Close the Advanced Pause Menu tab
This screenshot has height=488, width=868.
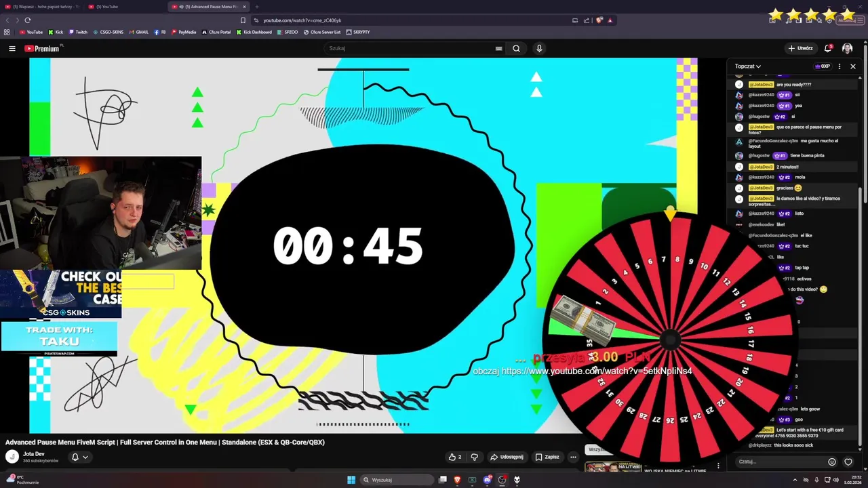244,7
